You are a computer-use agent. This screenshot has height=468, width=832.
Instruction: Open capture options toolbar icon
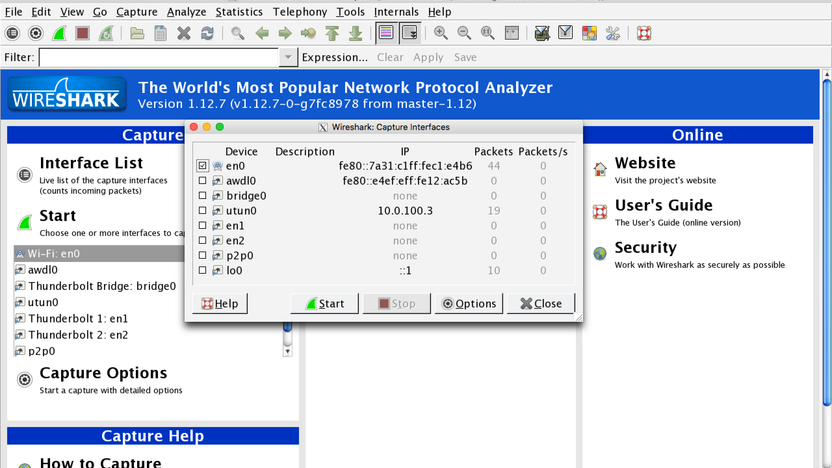pos(36,33)
